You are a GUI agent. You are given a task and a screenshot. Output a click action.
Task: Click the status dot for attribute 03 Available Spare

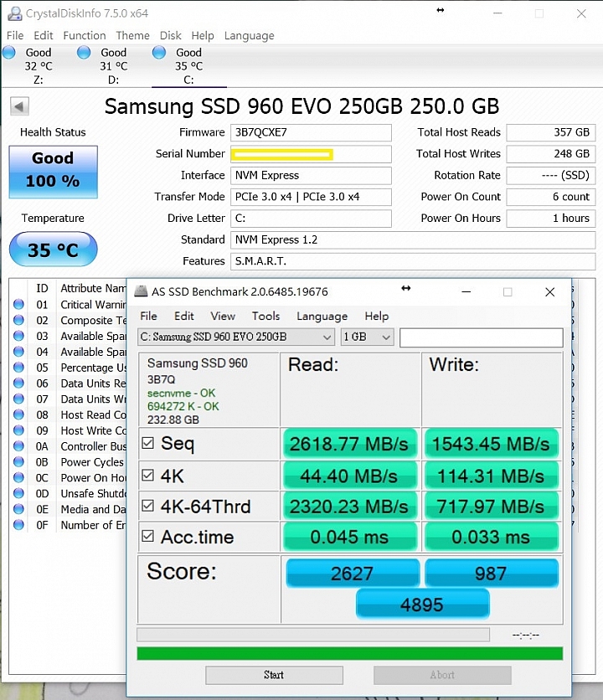(x=18, y=336)
